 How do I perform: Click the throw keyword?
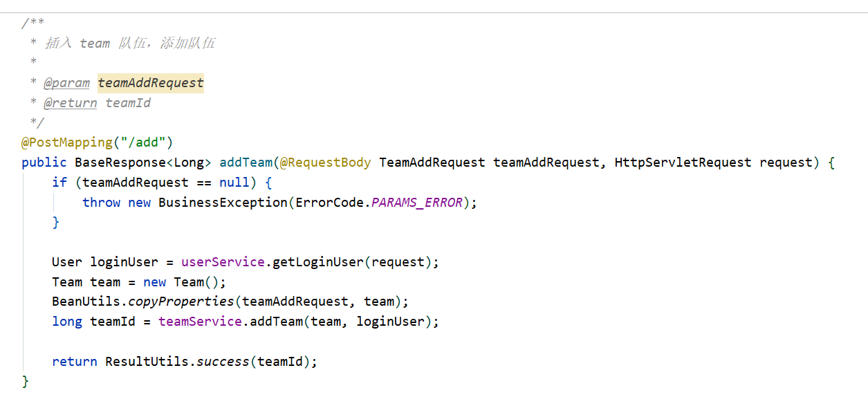(102, 203)
